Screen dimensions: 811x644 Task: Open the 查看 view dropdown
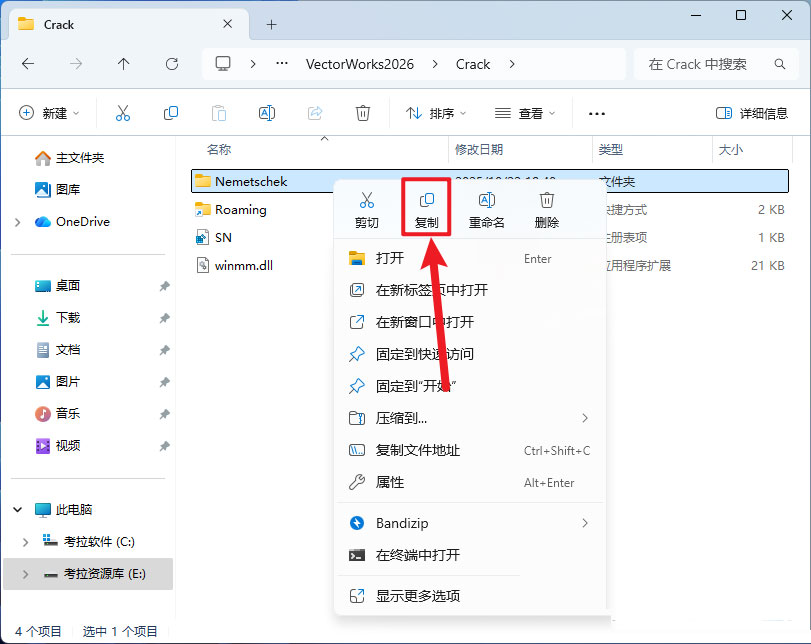click(x=525, y=113)
